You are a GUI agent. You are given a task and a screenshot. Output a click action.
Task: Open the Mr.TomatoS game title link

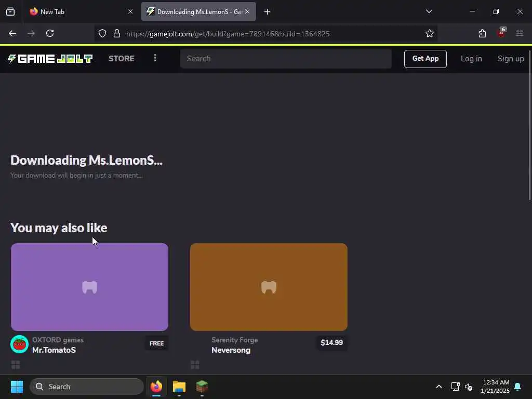coord(54,350)
